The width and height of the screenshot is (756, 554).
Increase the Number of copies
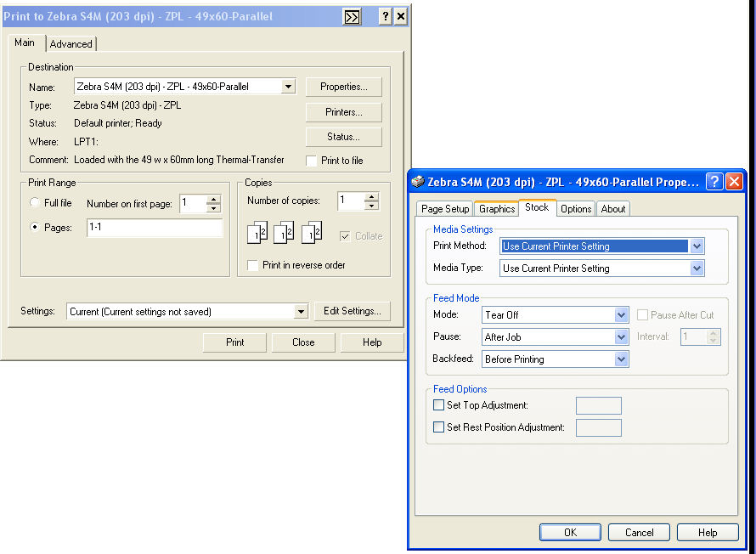coord(371,197)
